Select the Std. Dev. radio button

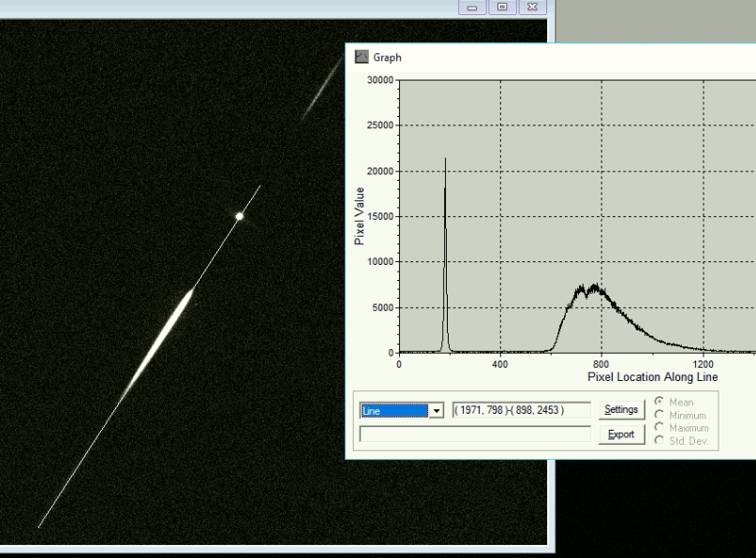point(660,440)
